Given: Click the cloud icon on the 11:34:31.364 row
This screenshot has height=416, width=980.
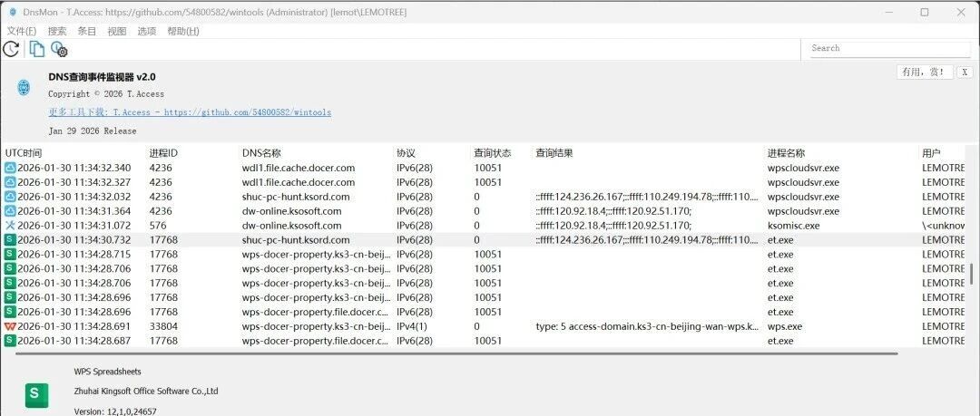Looking at the screenshot, I should tap(10, 211).
